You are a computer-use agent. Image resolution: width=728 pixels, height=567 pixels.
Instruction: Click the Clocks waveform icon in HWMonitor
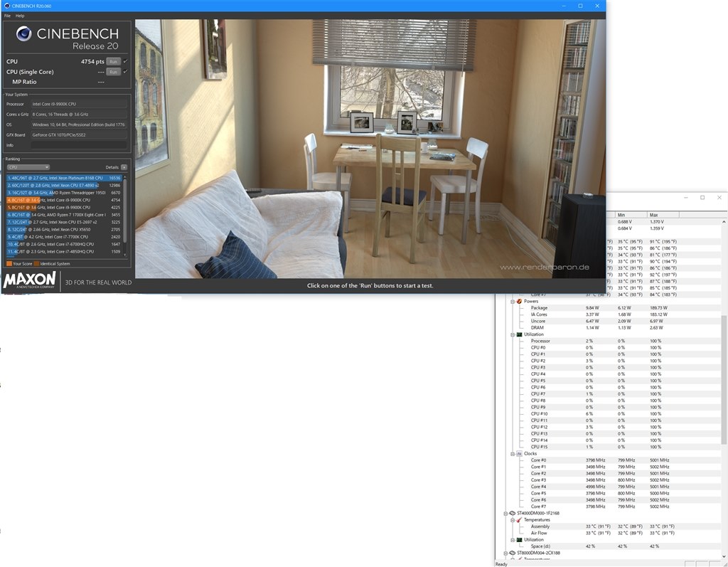pos(519,454)
